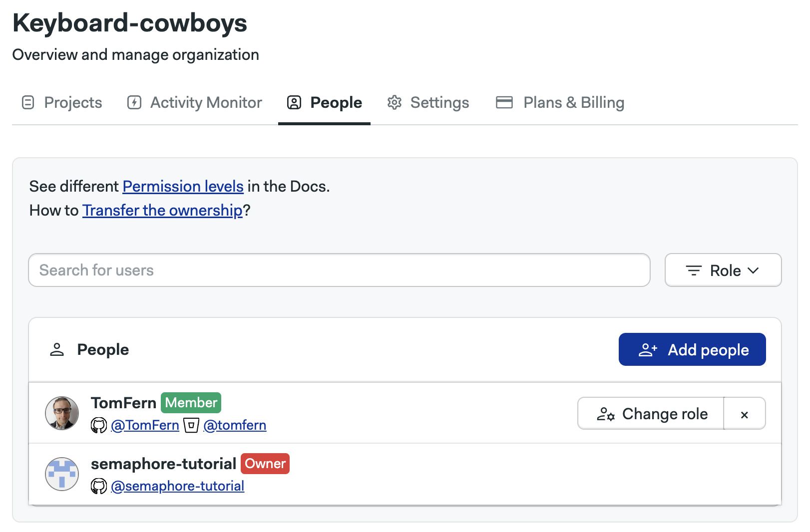Click the red Owner badge
This screenshot has width=810, height=532.
[x=265, y=464]
